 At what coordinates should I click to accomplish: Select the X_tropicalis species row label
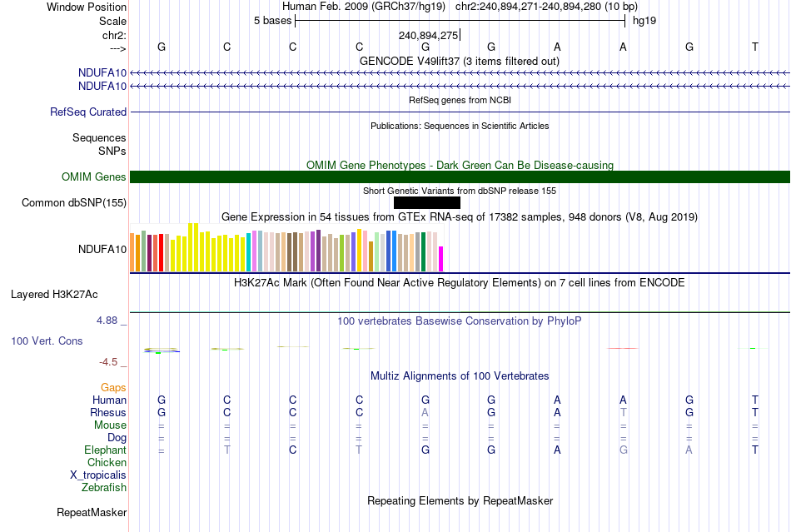tap(98, 475)
